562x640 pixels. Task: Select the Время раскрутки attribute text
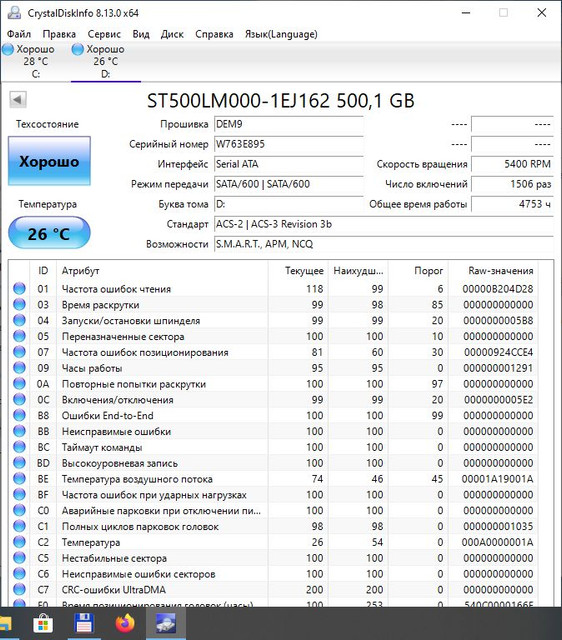(100, 305)
